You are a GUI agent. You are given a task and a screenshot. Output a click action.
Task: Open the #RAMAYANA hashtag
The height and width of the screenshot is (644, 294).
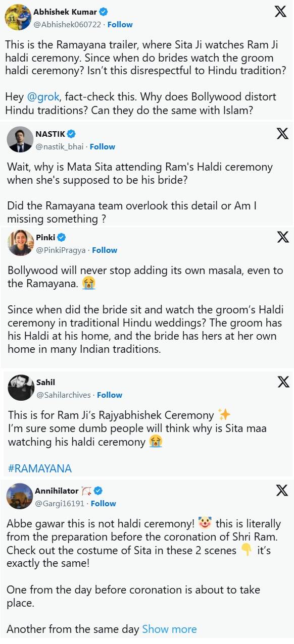coord(40,468)
